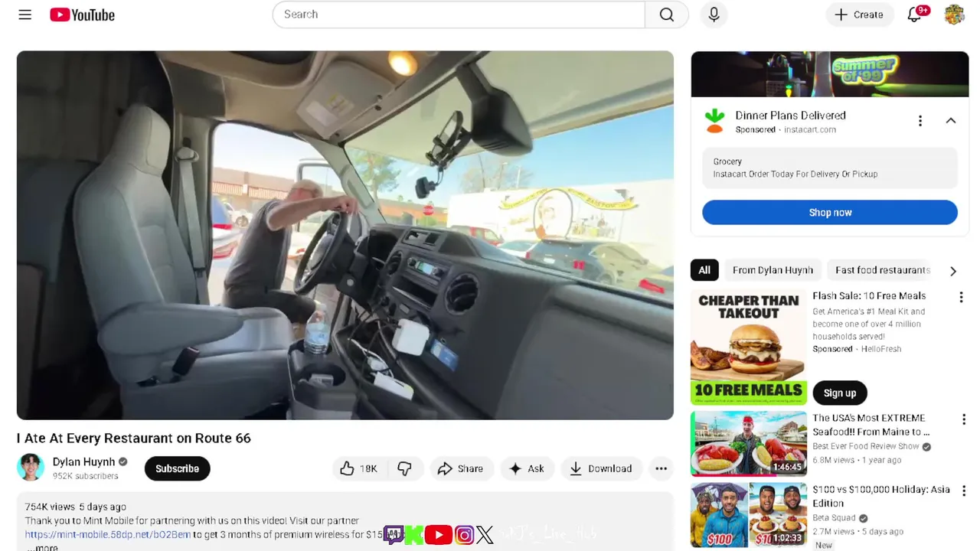
Task: Select the Fast food restaurants chip
Action: point(882,270)
